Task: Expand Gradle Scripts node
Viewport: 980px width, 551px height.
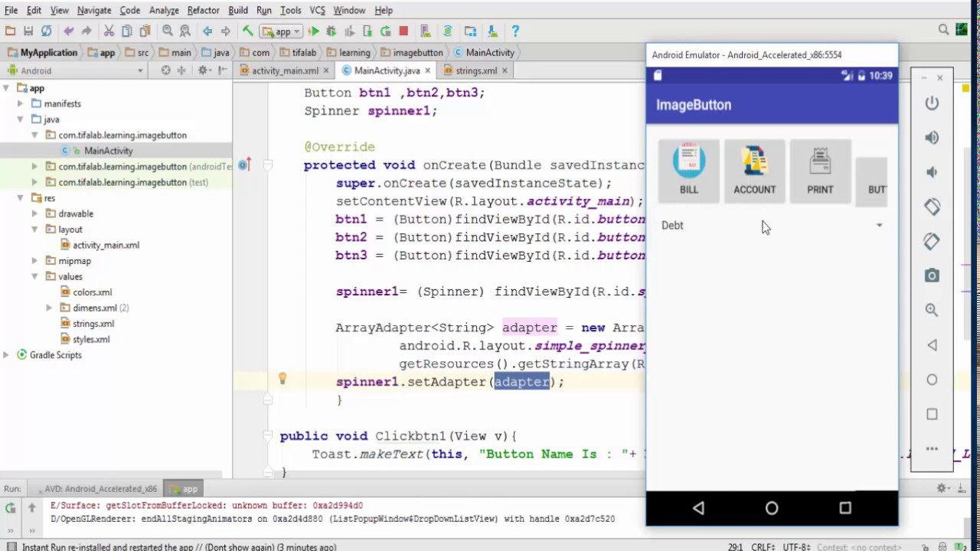Action: tap(6, 355)
